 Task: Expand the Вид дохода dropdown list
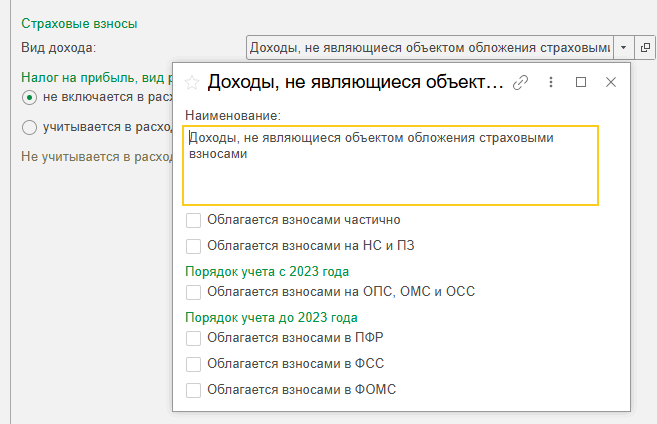pos(623,47)
